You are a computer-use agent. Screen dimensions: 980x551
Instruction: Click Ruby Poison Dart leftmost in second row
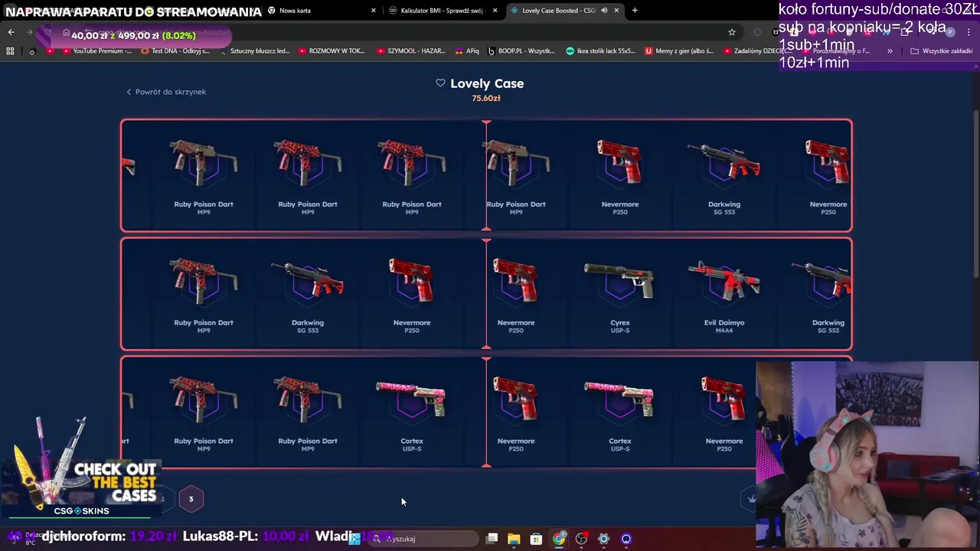pyautogui.click(x=204, y=294)
